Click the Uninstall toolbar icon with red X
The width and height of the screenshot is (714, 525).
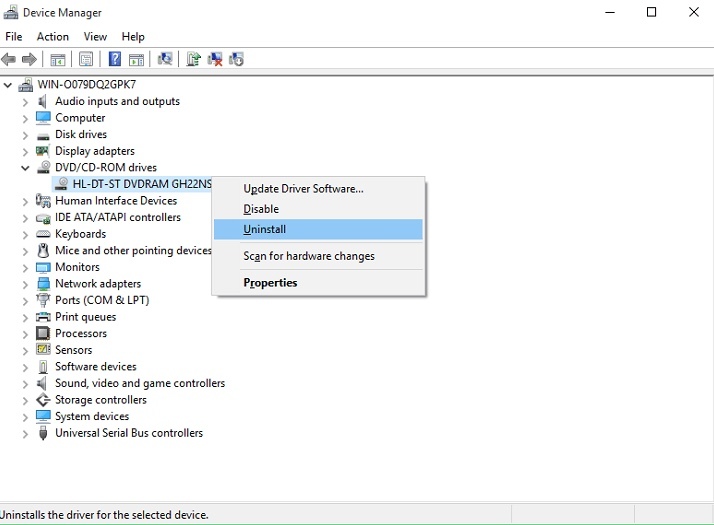(215, 59)
